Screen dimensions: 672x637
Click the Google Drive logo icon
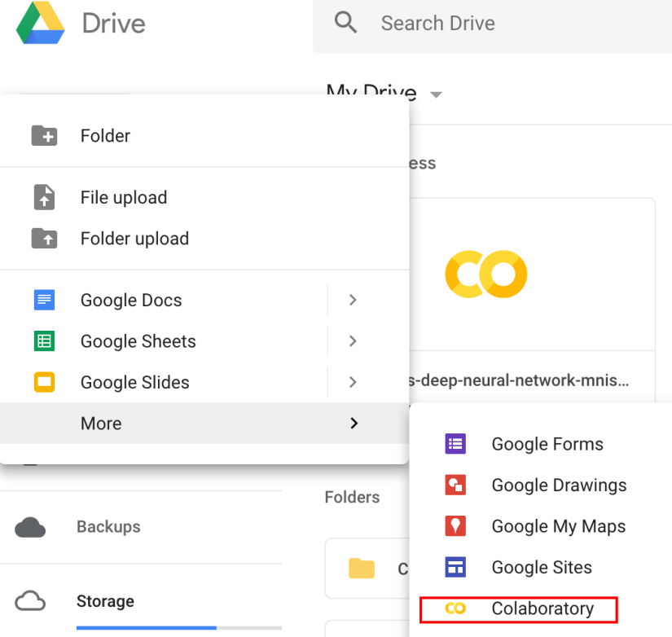pos(40,23)
